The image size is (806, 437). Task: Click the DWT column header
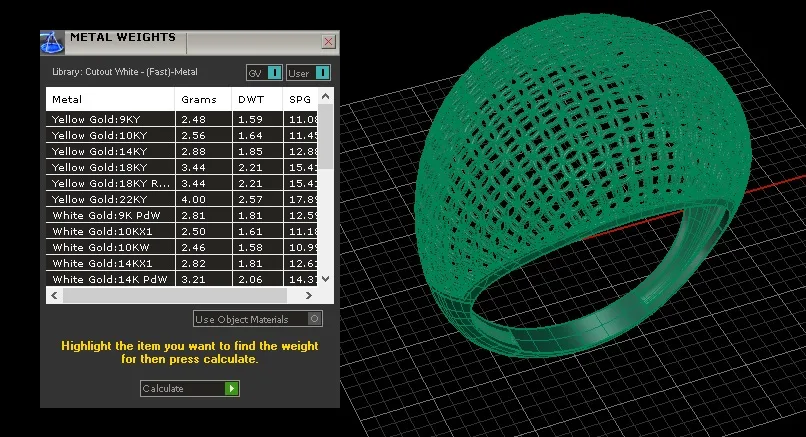point(257,99)
